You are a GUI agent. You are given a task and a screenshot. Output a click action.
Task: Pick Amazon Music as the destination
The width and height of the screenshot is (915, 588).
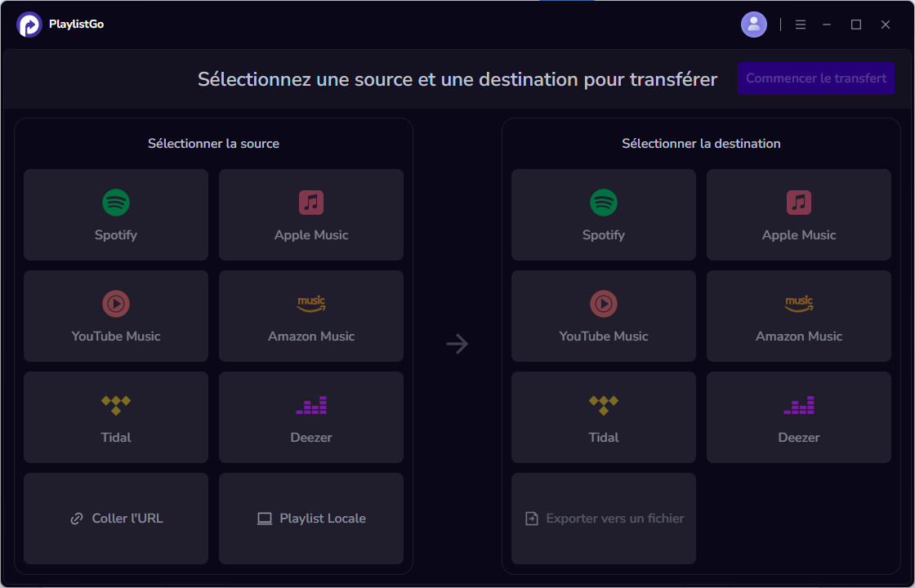[798, 316]
